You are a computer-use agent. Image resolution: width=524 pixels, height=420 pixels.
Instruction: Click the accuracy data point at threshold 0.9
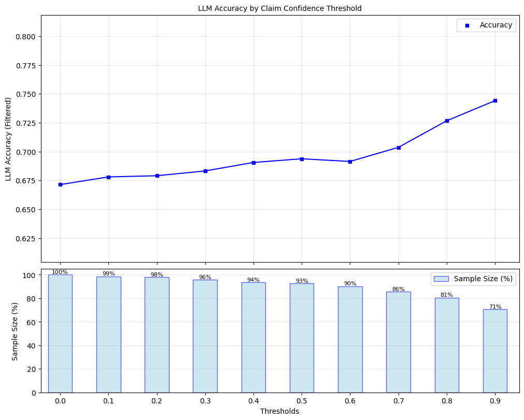tap(495, 100)
